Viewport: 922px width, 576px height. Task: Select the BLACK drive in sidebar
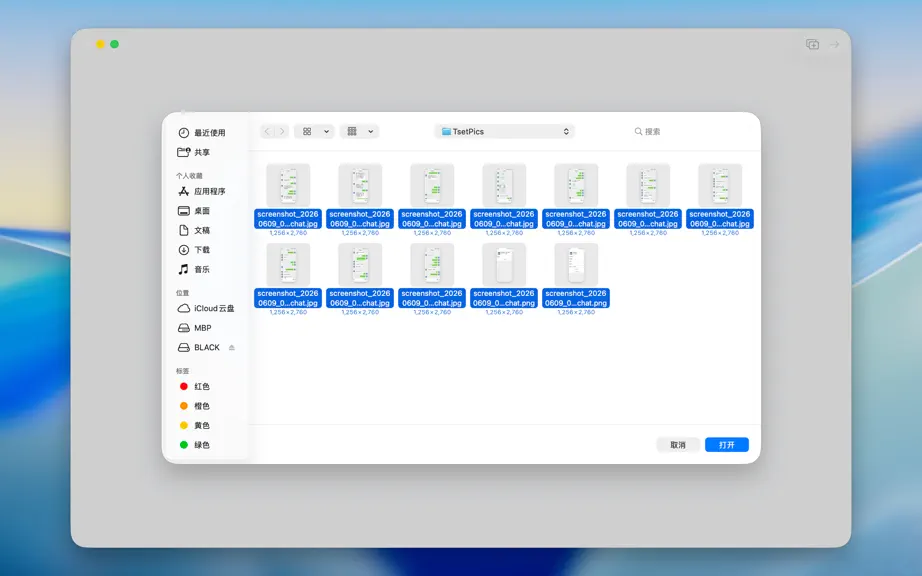pos(199,347)
